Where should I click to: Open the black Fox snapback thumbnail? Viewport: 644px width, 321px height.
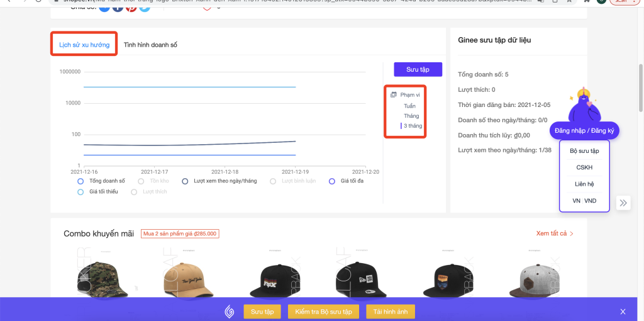275,274
